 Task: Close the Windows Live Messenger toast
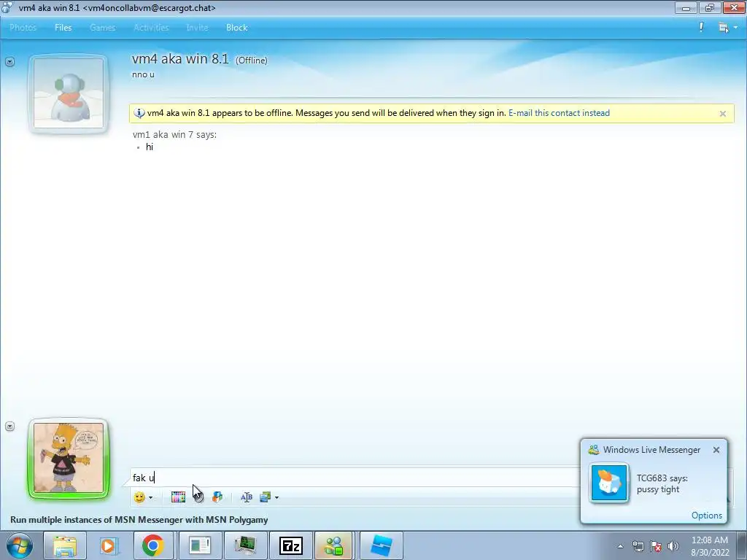(x=716, y=449)
